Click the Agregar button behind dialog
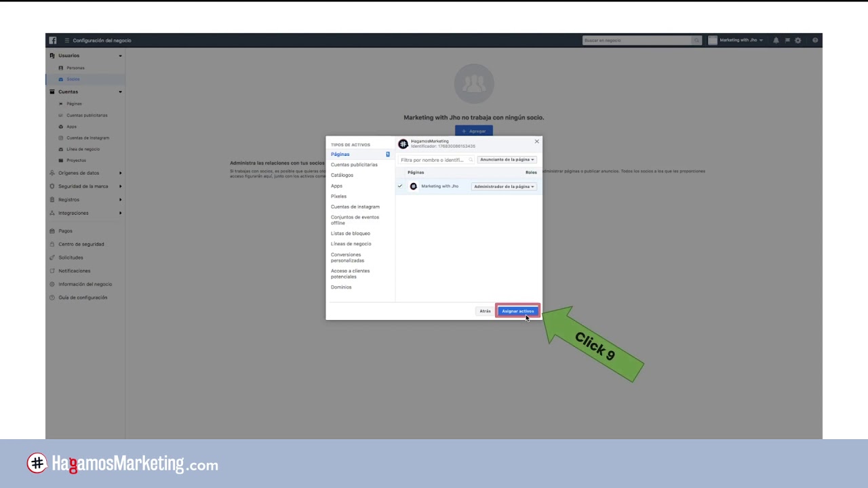Viewport: 868px width, 488px height. tap(474, 131)
